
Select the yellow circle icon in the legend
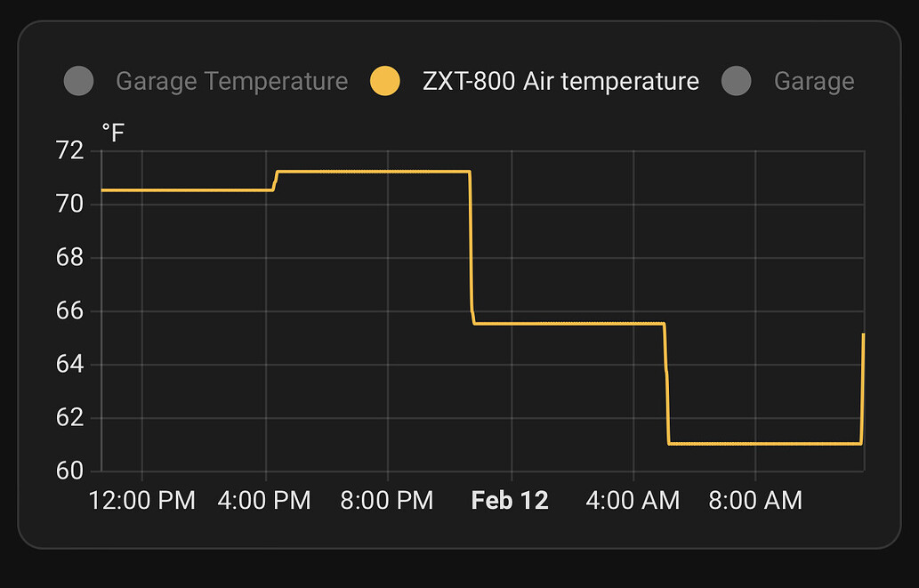coord(383,80)
